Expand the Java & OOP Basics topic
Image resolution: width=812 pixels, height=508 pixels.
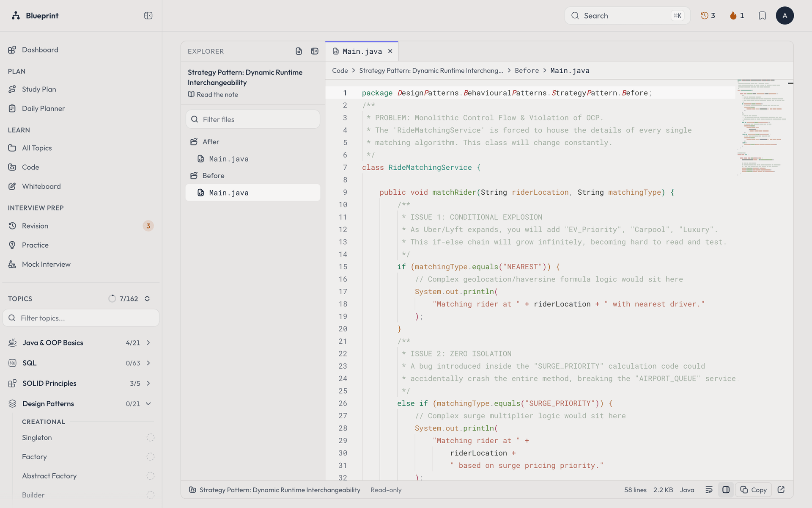81,343
